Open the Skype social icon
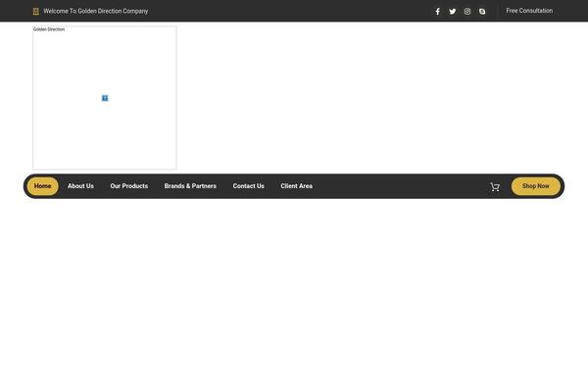The image size is (588, 392). point(482,11)
